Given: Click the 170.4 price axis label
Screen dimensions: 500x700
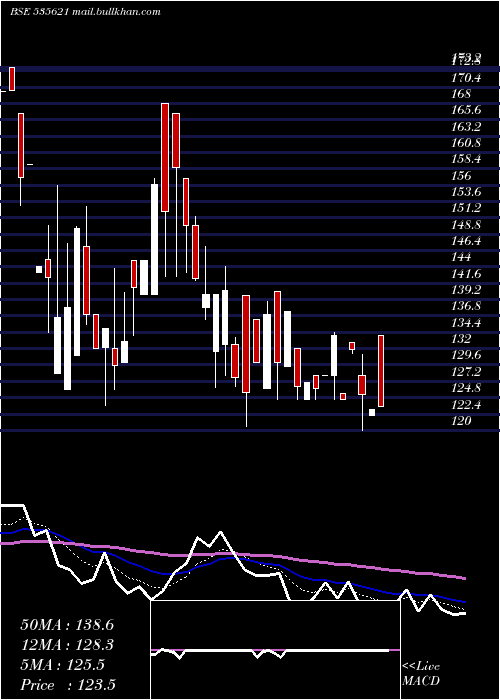Looking at the screenshot, I should pyautogui.click(x=466, y=78).
